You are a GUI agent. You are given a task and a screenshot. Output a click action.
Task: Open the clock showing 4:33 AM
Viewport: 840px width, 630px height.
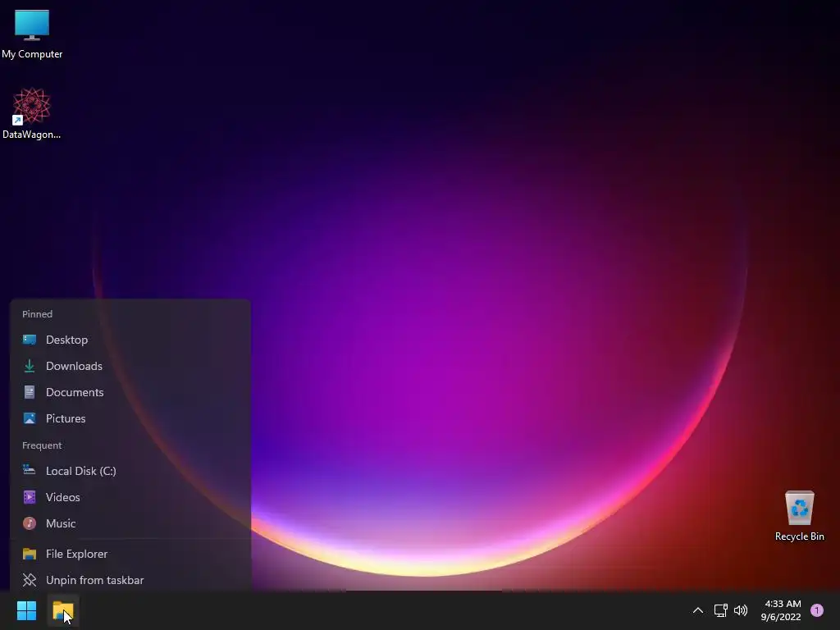(x=781, y=610)
